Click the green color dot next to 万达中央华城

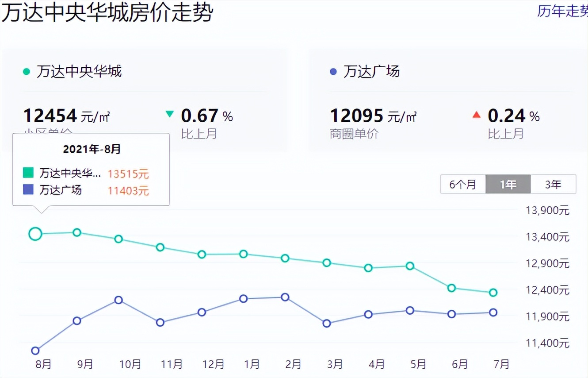click(26, 71)
